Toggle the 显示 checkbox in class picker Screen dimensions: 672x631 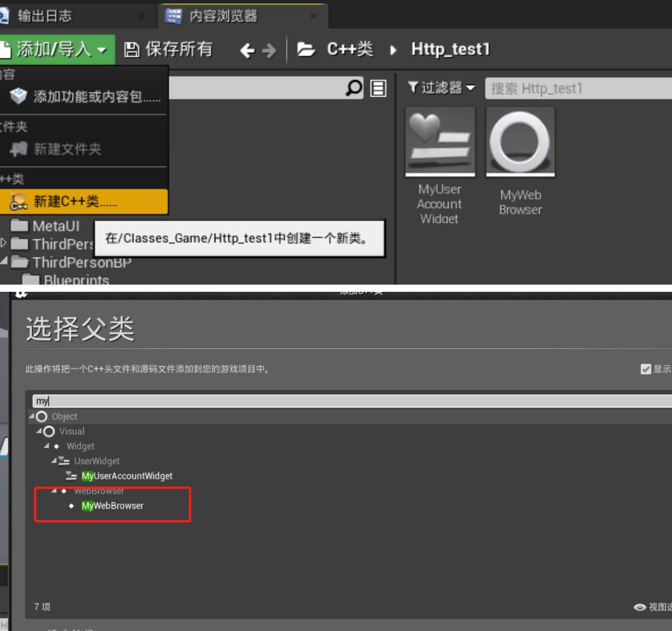coord(646,369)
